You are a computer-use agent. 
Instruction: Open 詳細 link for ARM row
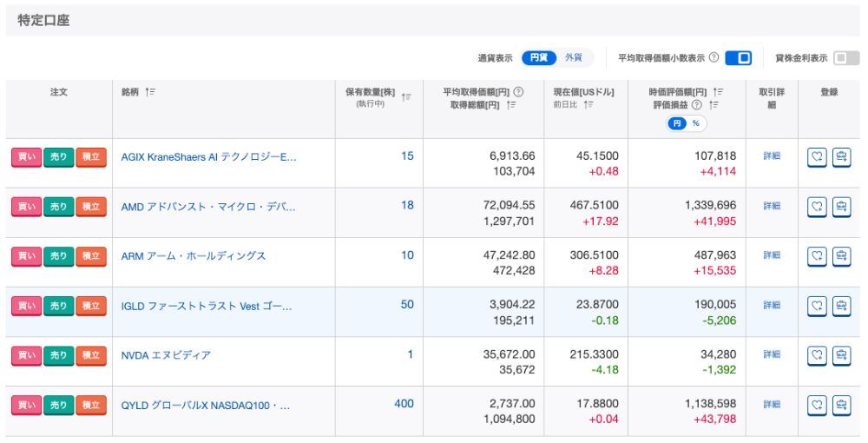coord(772,255)
